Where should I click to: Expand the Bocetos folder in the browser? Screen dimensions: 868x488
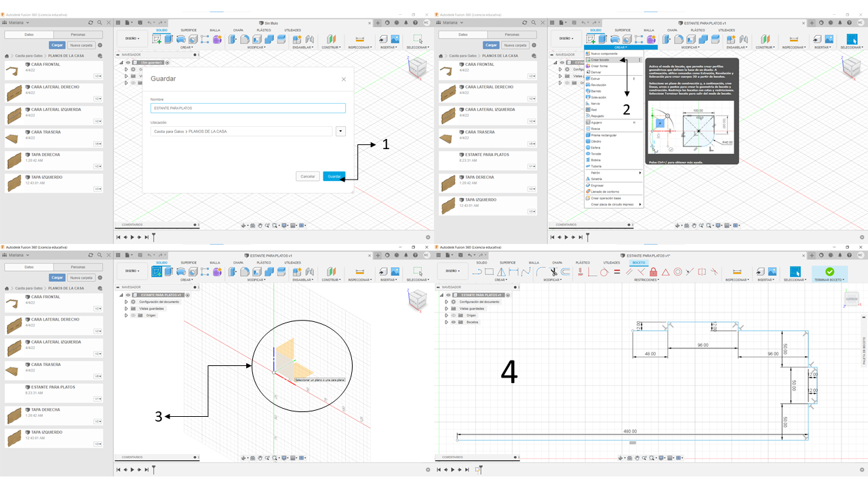pyautogui.click(x=446, y=322)
